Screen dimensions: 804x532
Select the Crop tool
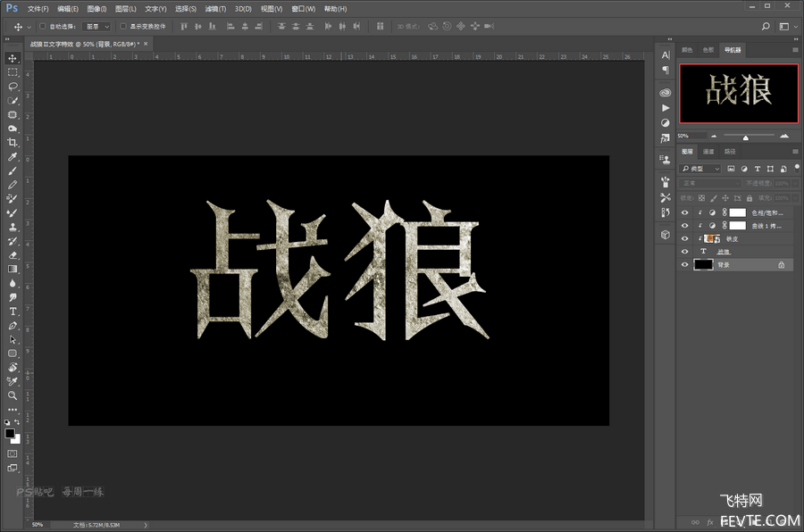click(13, 143)
